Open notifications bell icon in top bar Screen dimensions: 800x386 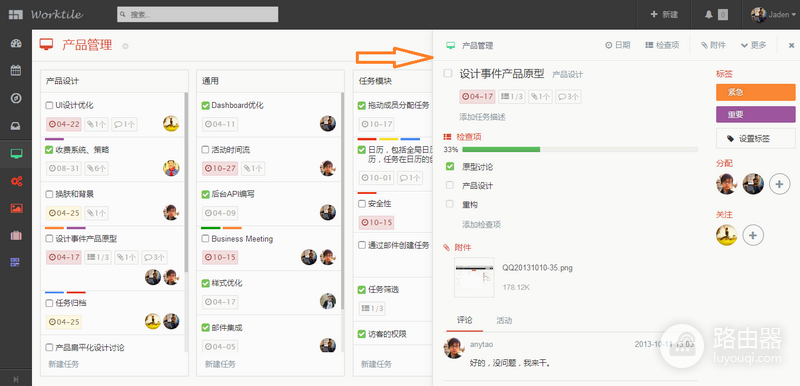708,15
